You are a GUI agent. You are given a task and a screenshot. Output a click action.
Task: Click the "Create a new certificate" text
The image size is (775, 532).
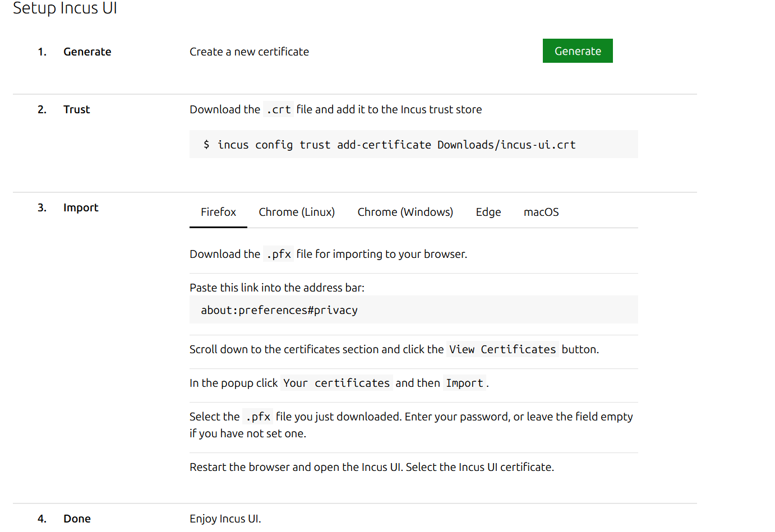(249, 52)
